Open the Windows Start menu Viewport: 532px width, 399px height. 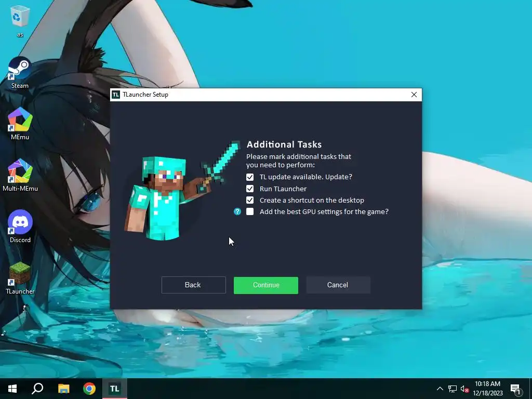[12, 389]
